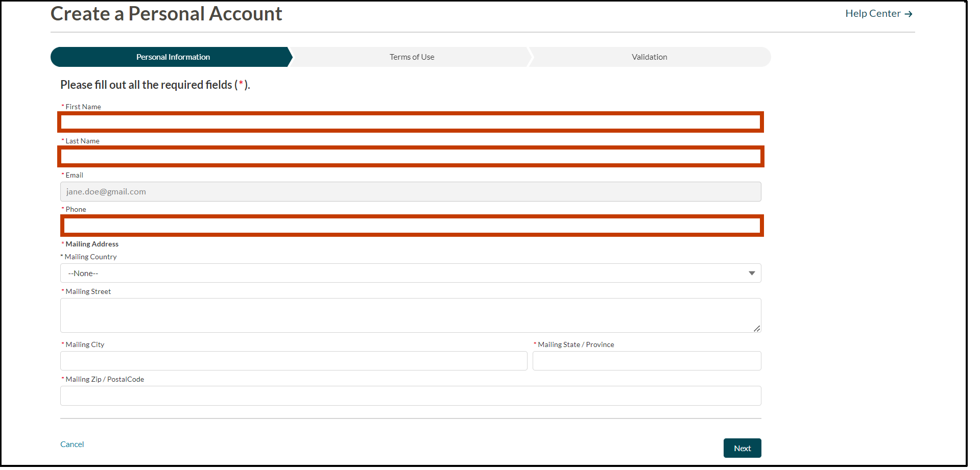Click the Create a Personal Account heading
The height and width of the screenshot is (470, 980).
(x=166, y=14)
